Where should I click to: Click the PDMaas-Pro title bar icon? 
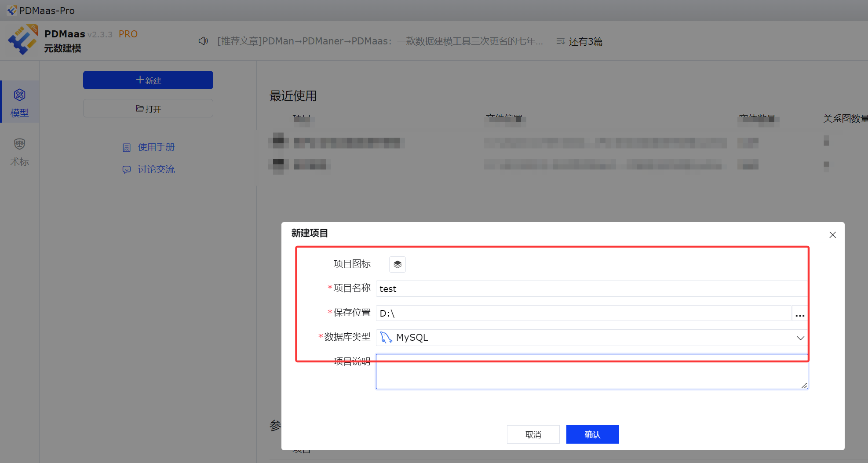(x=12, y=10)
